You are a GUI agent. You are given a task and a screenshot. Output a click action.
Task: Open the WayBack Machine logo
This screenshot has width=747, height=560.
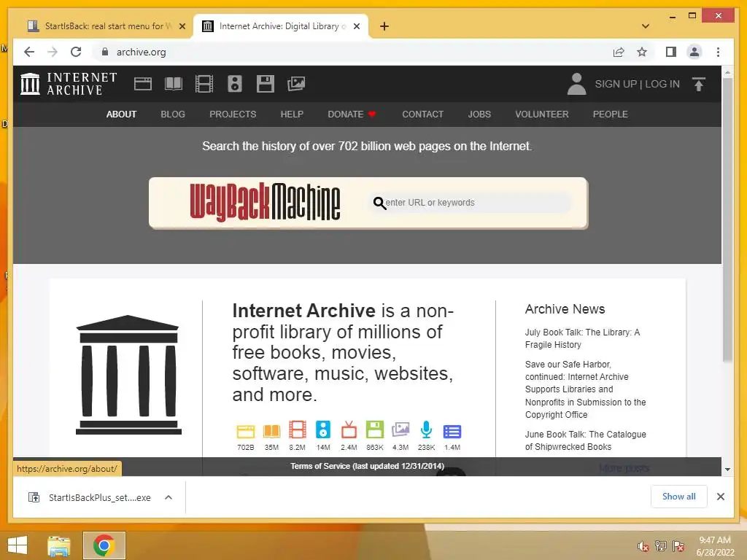tap(265, 203)
